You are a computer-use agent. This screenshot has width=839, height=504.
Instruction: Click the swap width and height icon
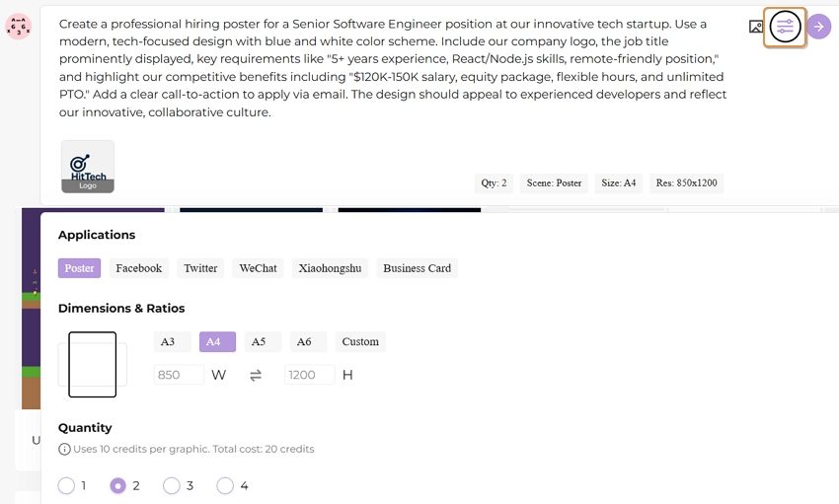pos(256,375)
